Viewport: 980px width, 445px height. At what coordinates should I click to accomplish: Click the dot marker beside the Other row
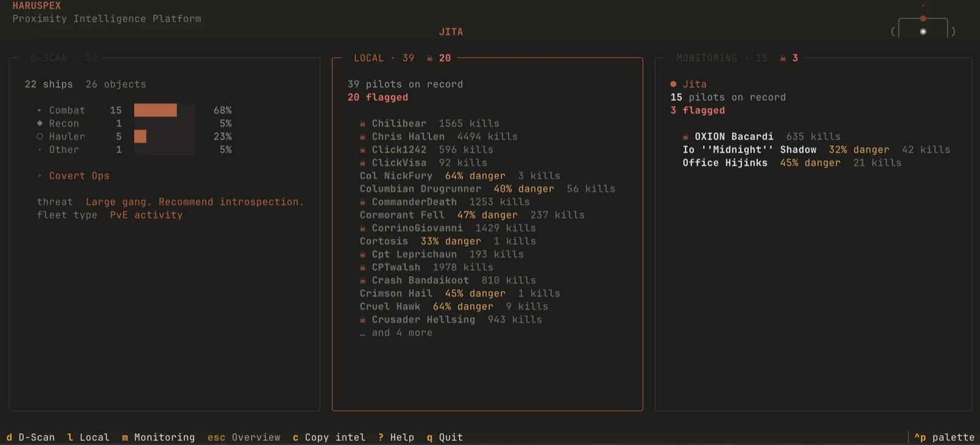click(40, 149)
